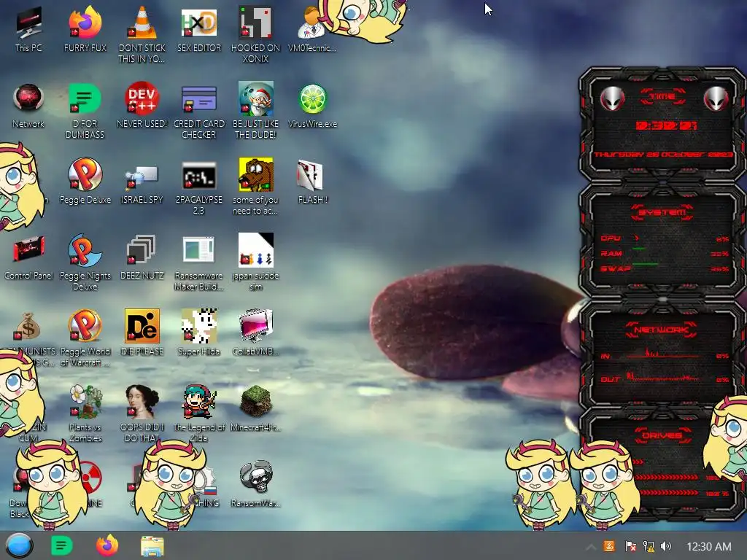Open the 12:30 AM taskbar clock
Viewport: 747px width, 560px height.
(x=708, y=547)
